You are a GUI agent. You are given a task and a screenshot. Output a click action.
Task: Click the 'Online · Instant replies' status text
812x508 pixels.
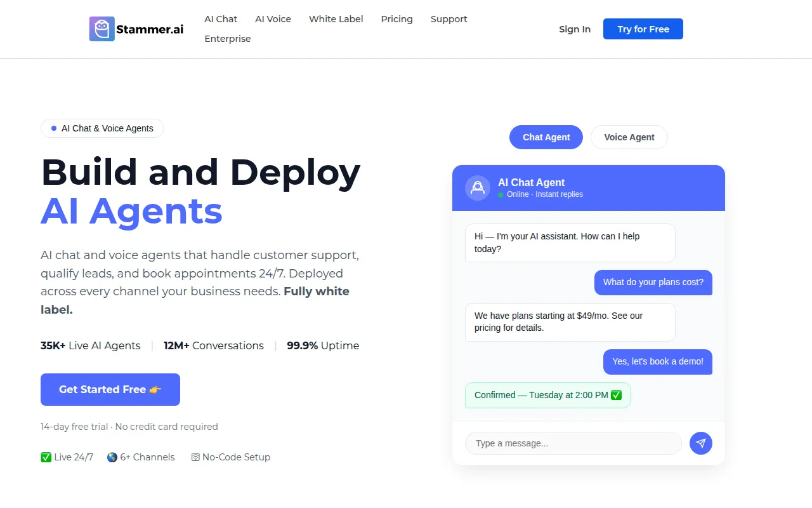coord(545,194)
